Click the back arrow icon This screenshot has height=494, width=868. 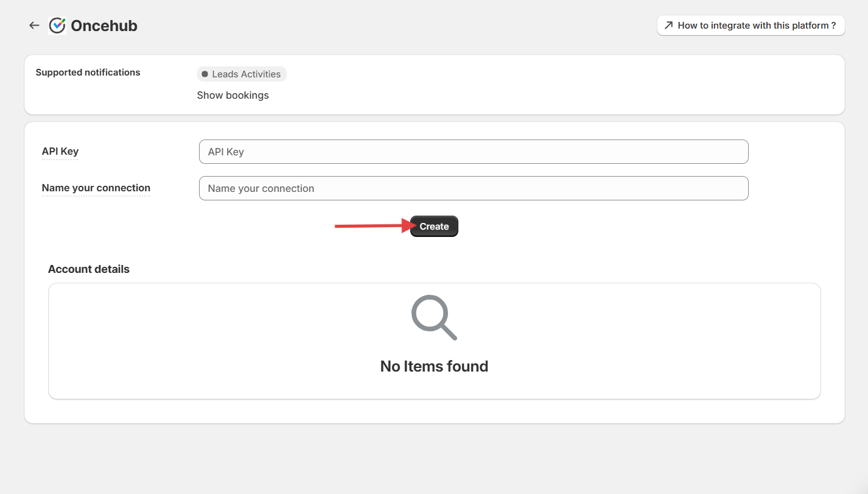tap(34, 26)
